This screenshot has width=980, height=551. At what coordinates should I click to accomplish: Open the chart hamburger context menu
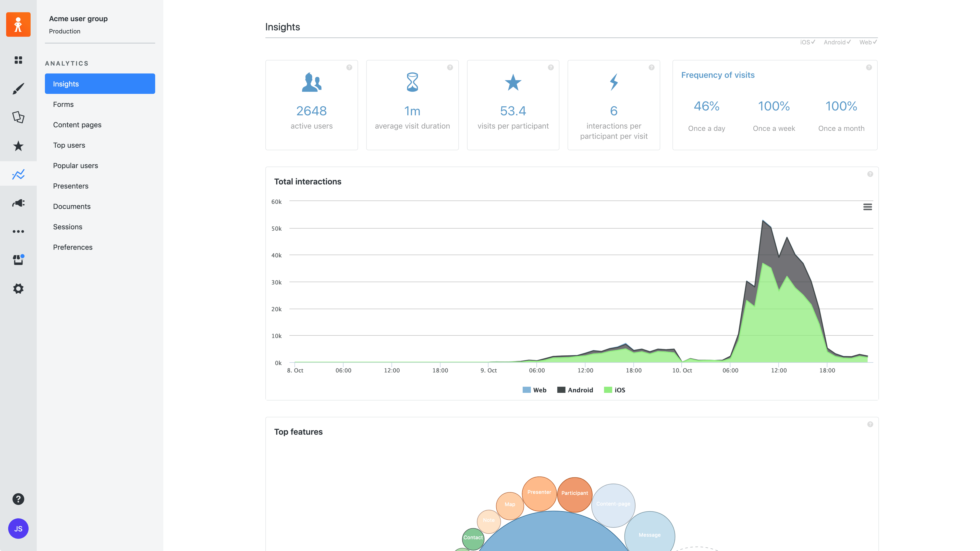(x=867, y=207)
